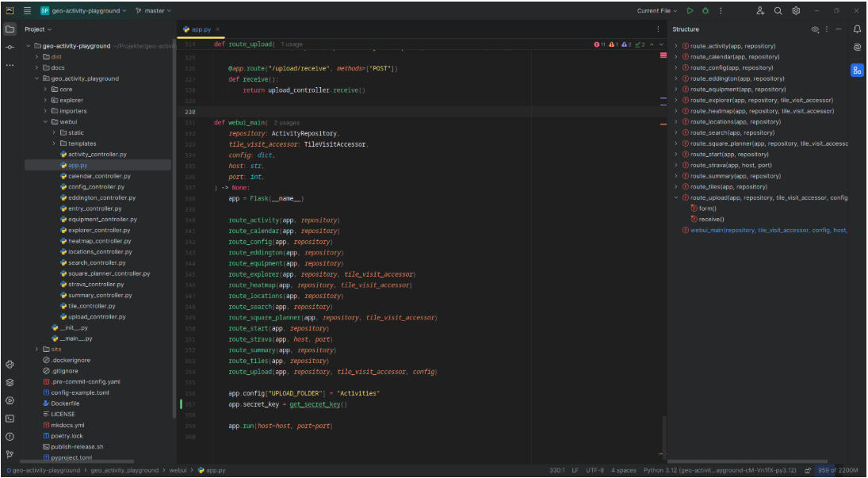868x478 pixels.
Task: Expand route_strava node in Structure
Action: [x=676, y=165]
